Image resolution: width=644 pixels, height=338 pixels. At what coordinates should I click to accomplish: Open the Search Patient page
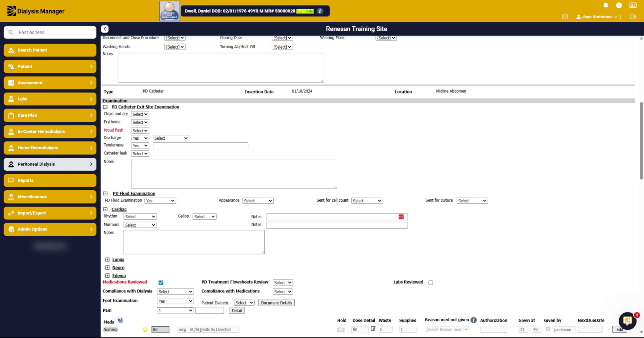50,50
